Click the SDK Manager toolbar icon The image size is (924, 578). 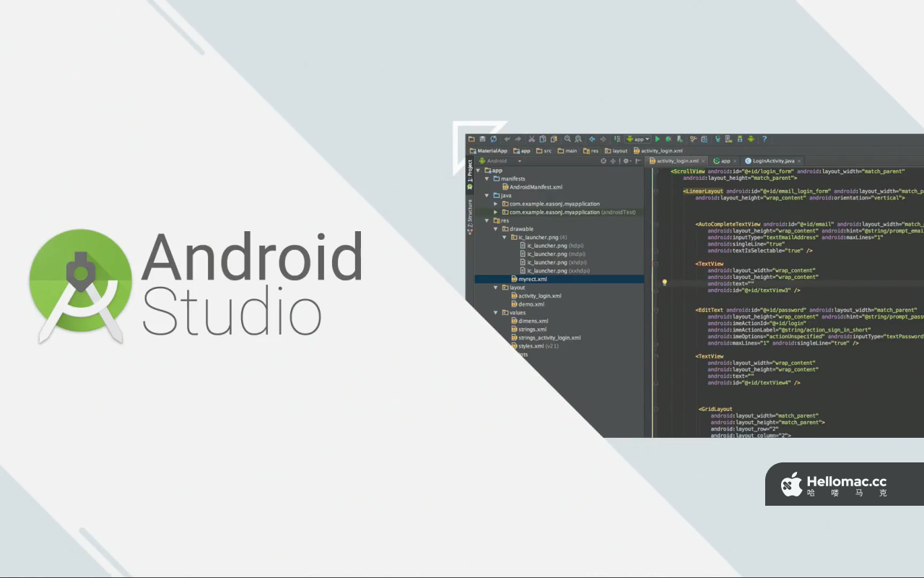pos(740,139)
